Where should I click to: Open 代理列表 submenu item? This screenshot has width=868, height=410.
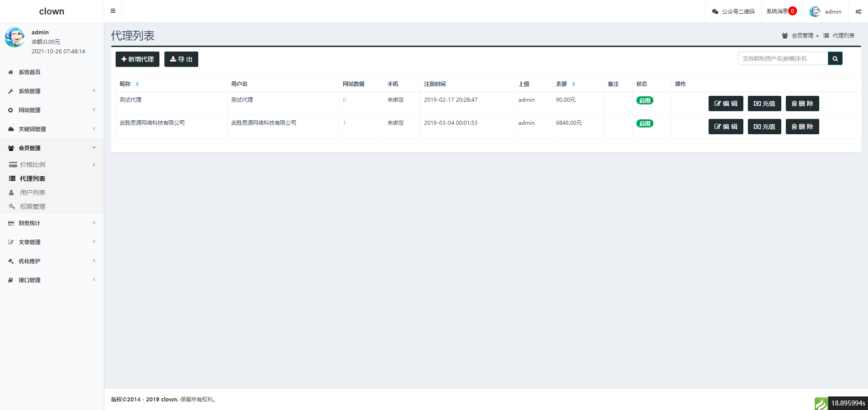pyautogui.click(x=52, y=179)
